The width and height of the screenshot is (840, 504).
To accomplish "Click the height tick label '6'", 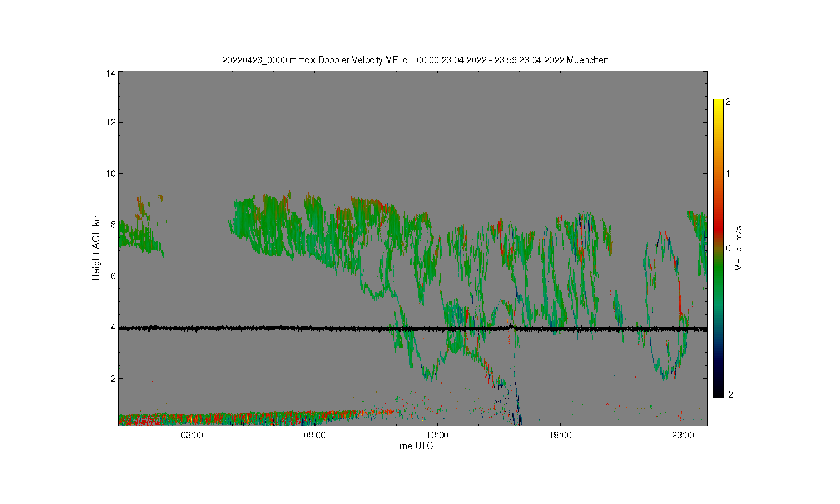I will click(113, 276).
